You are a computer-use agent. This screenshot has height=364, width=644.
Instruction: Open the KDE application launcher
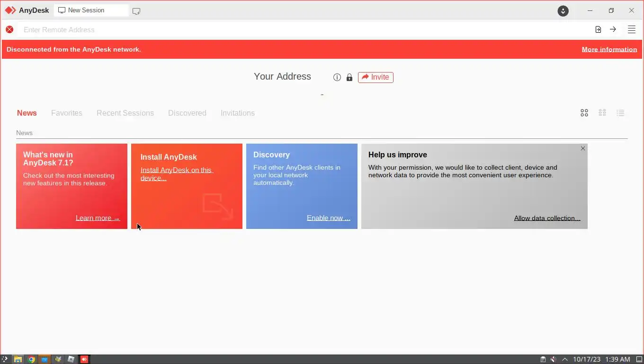tap(5, 359)
